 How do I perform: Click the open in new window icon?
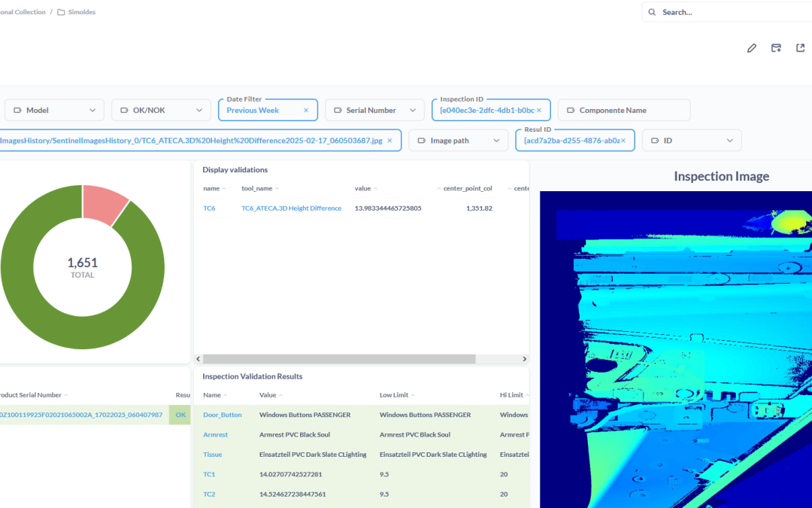coord(800,48)
